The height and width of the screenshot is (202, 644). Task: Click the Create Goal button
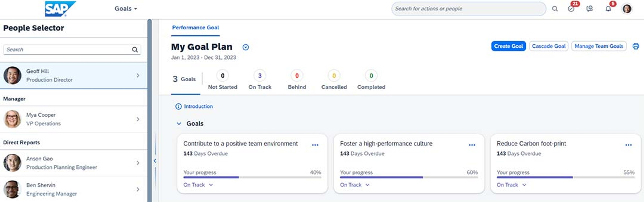coord(508,46)
